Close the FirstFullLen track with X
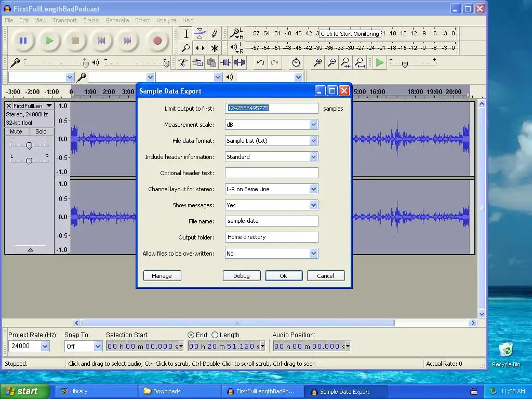The height and width of the screenshot is (399, 532). coord(9,106)
